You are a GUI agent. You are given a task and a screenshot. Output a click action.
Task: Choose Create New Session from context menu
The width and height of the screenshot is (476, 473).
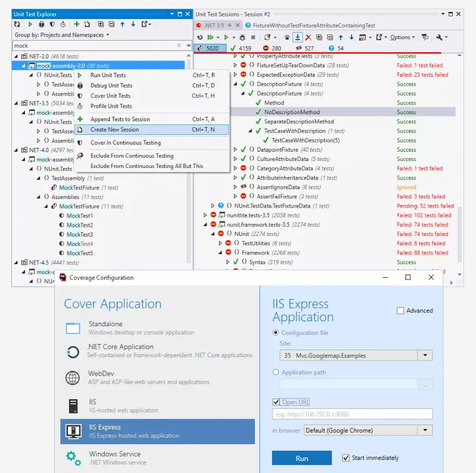tap(115, 130)
